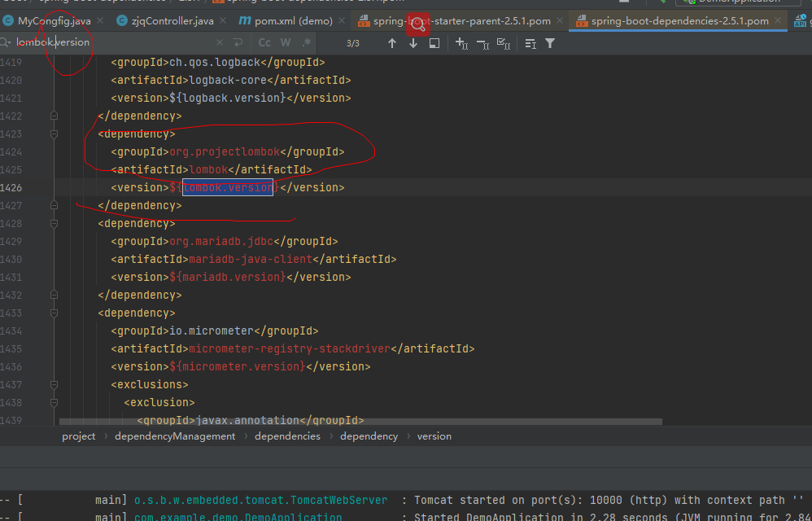The width and height of the screenshot is (812, 521).
Task: Click the editor horizontal scrollbar
Action: (x=360, y=422)
